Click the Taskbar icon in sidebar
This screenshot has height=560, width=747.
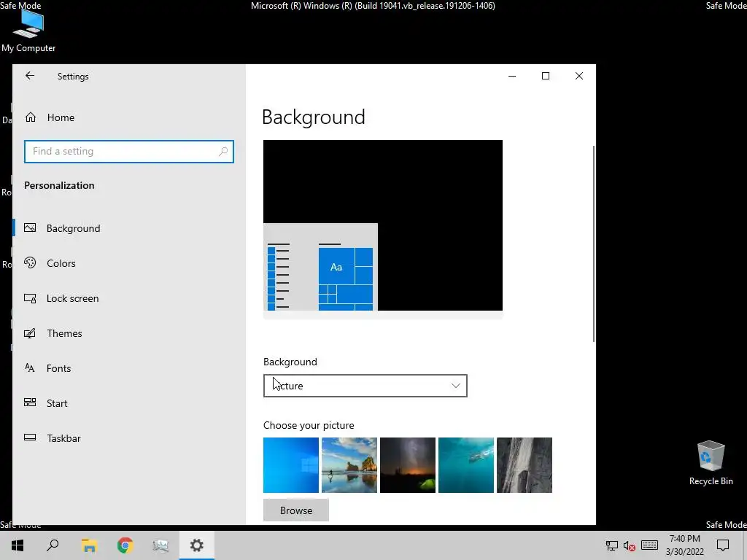30,437
